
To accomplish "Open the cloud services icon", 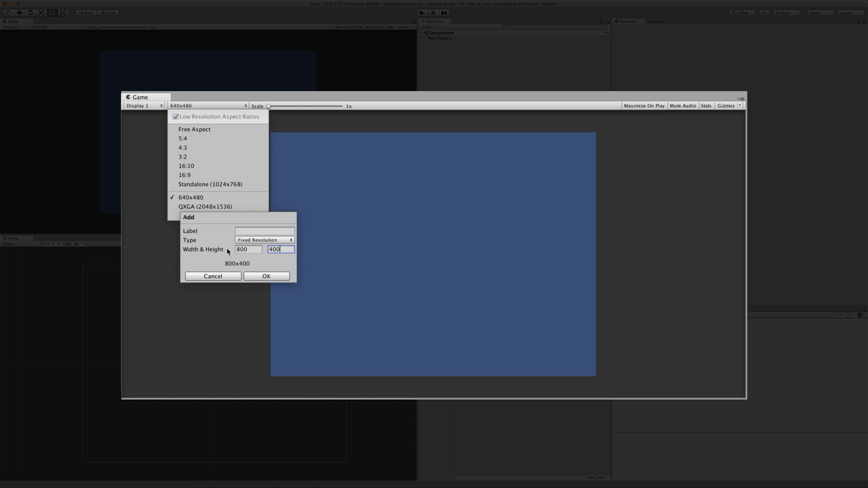I will pyautogui.click(x=764, y=13).
